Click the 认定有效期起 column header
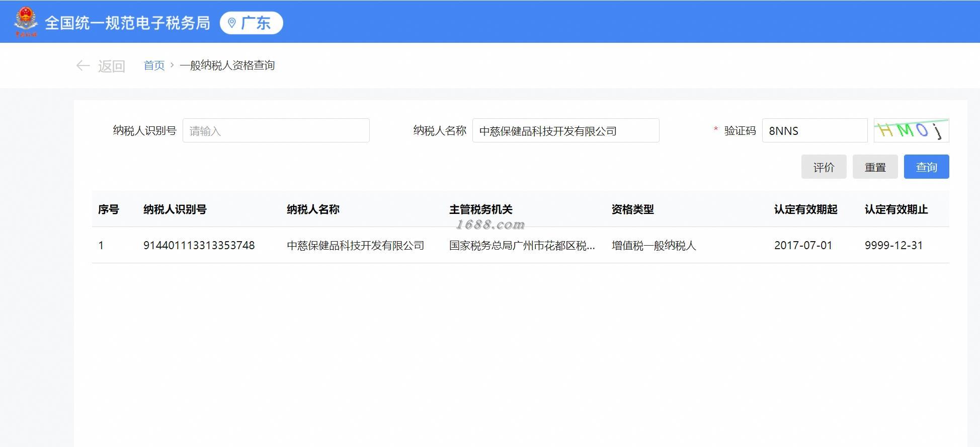980x447 pixels. (x=805, y=209)
